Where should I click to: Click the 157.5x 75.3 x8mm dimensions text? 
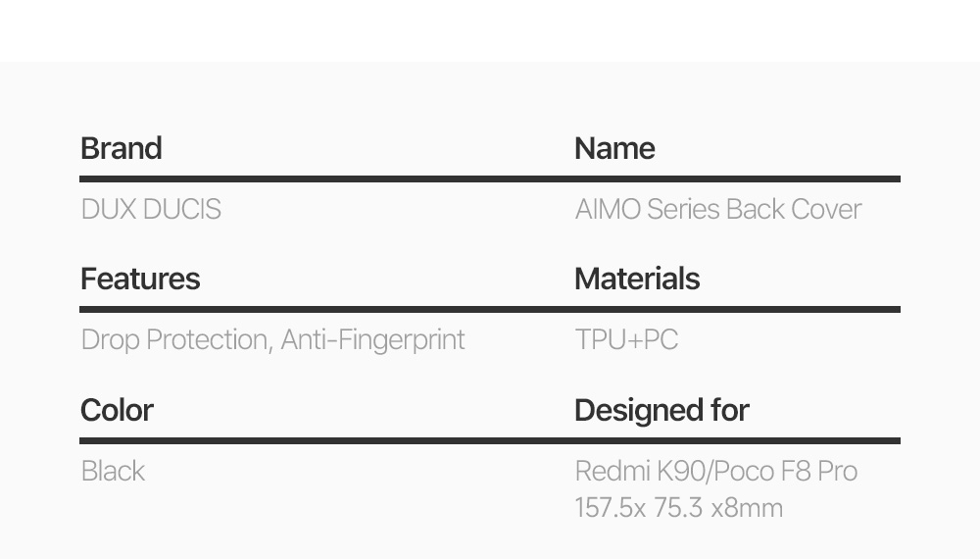[x=679, y=508]
